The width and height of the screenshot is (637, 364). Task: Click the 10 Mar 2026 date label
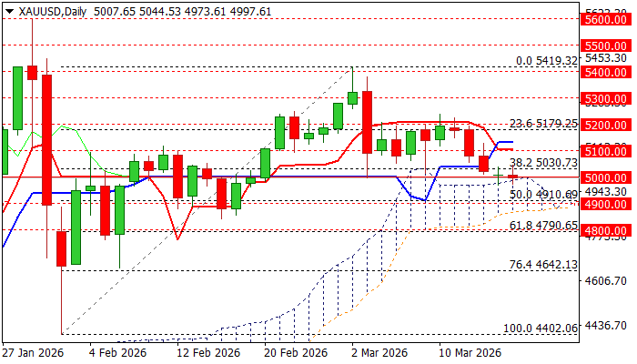click(470, 352)
